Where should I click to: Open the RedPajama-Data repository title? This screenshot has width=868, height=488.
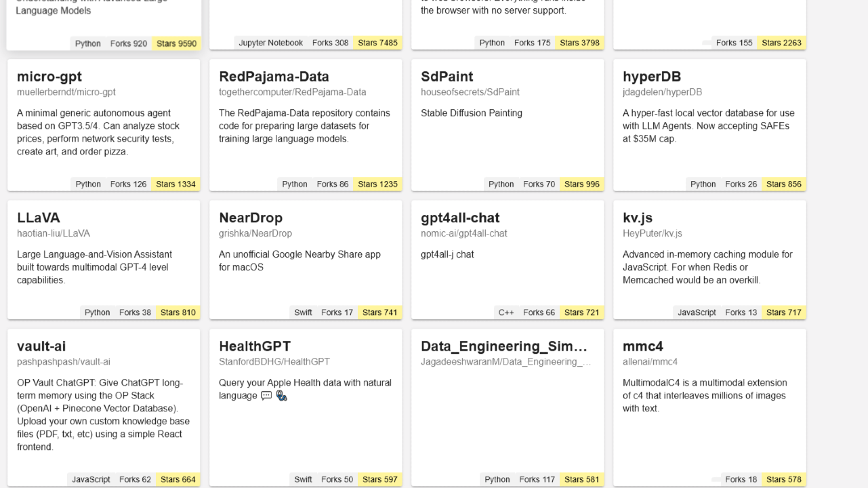click(274, 77)
